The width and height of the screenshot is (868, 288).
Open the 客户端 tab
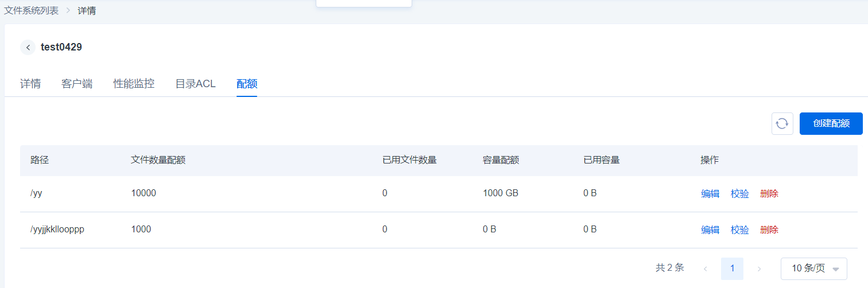pos(77,84)
